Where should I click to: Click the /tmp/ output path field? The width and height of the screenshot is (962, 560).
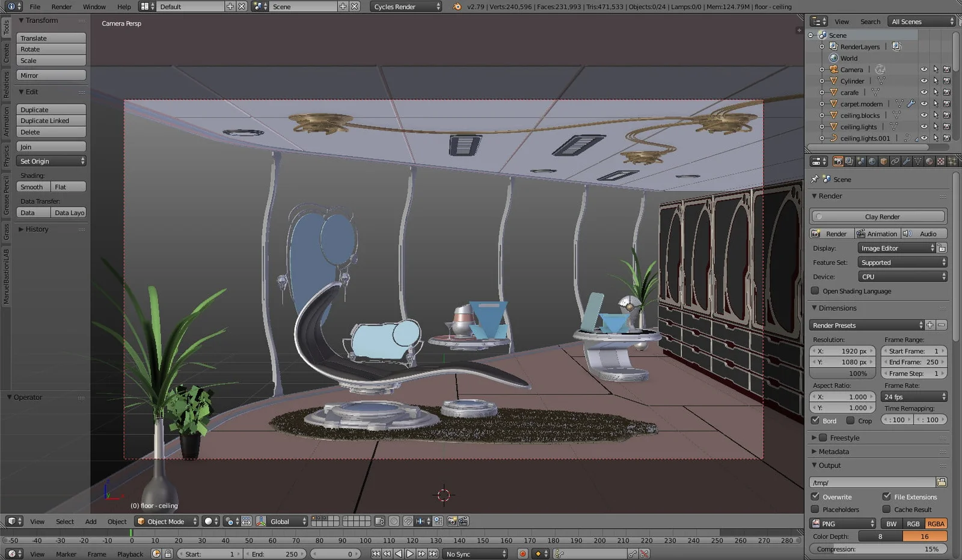pyautogui.click(x=872, y=482)
